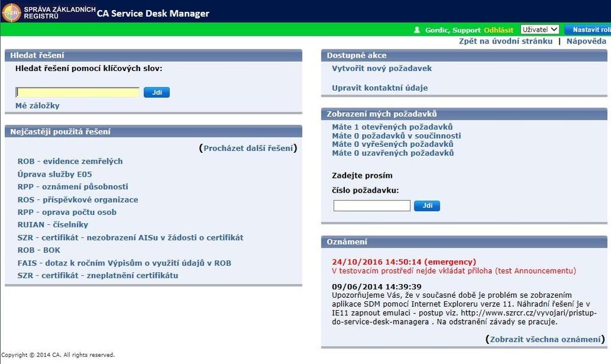Open solution RPP - oprava počtu osob
Image resolution: width=611 pixels, height=364 pixels.
[x=67, y=212]
